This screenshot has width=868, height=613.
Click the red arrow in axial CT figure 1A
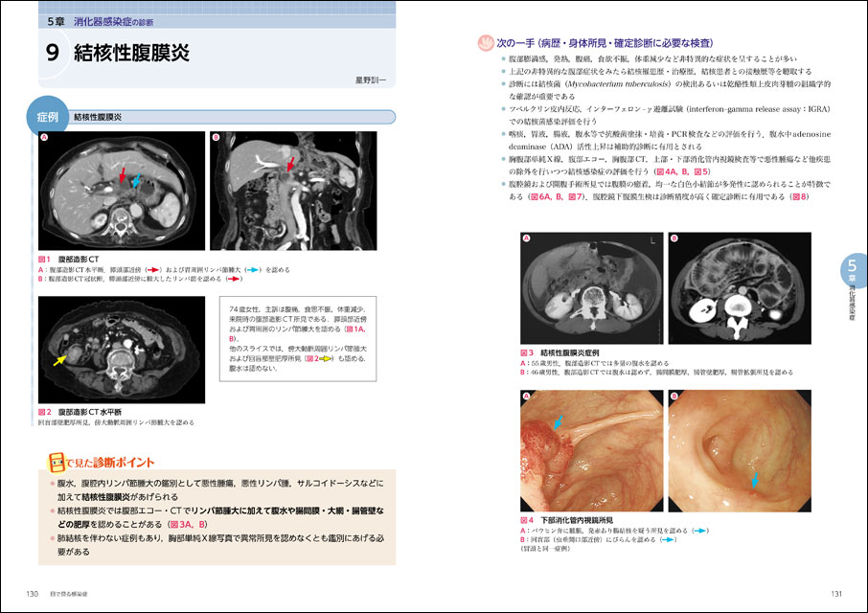[x=122, y=176]
